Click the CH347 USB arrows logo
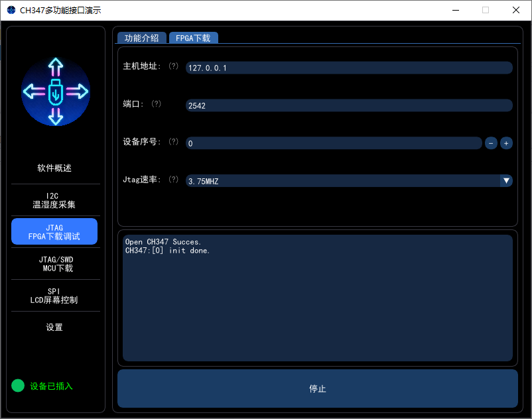The width and height of the screenshot is (532, 419). point(56,91)
